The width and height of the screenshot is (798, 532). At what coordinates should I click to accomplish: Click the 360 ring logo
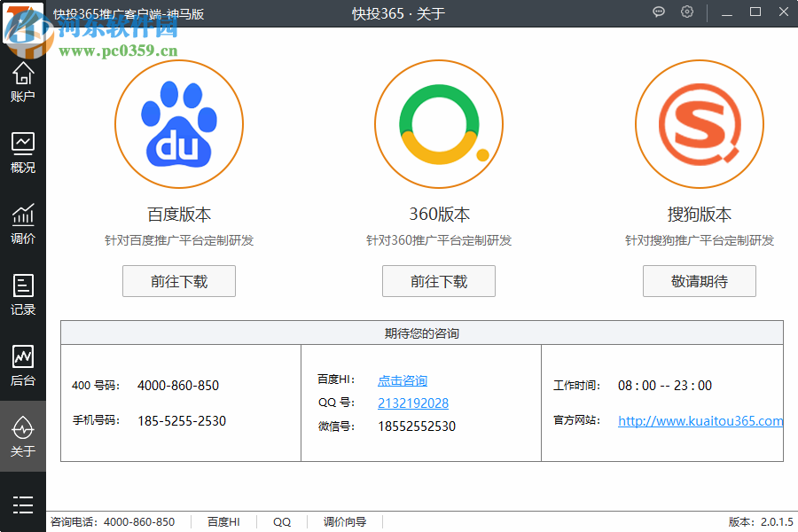click(439, 124)
